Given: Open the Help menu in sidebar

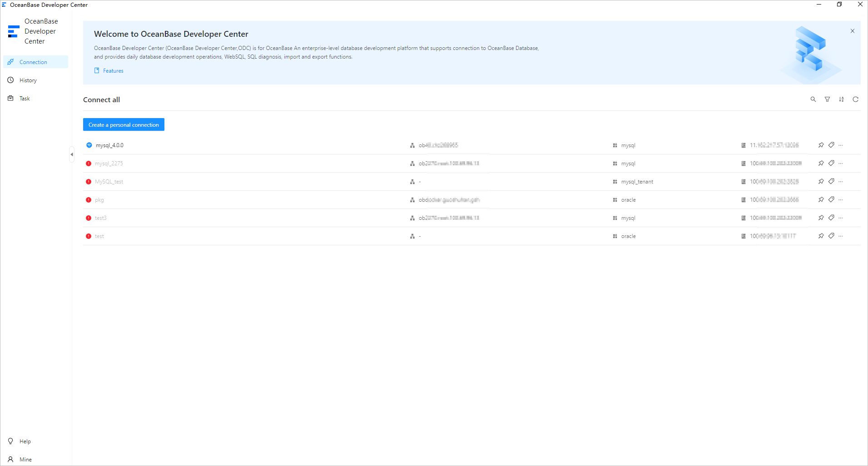Looking at the screenshot, I should pyautogui.click(x=25, y=441).
